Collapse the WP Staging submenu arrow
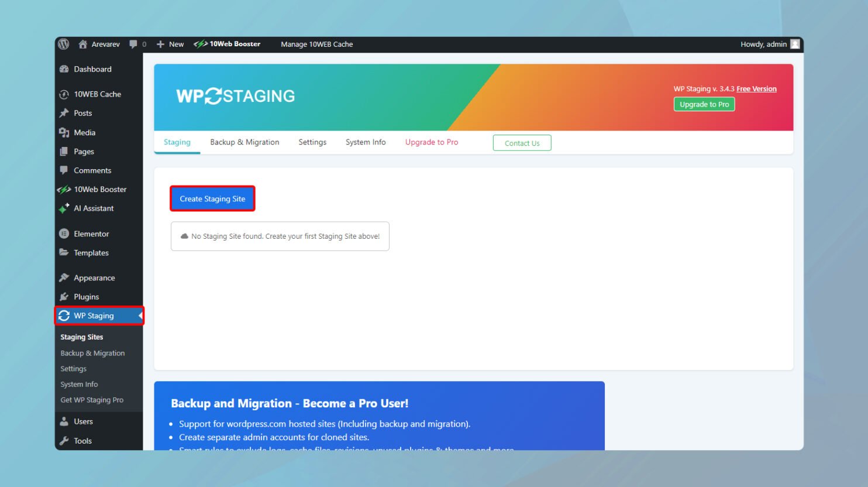The width and height of the screenshot is (868, 487). (x=140, y=315)
